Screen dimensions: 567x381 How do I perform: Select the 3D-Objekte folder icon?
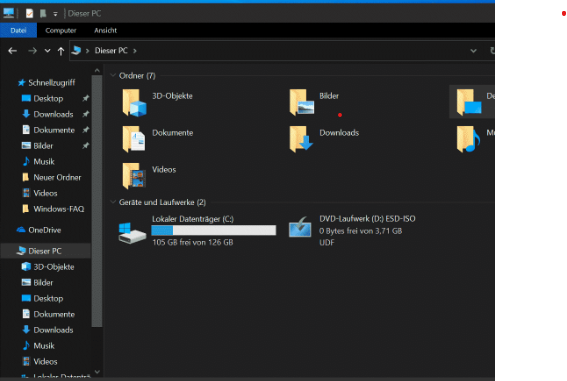134,103
